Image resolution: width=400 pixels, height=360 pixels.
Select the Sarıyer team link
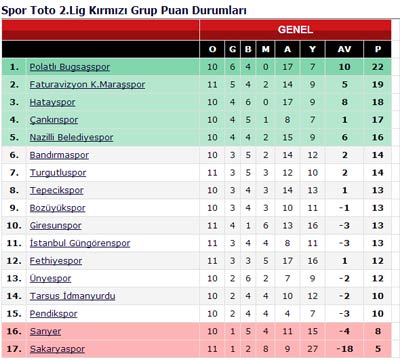pyautogui.click(x=45, y=331)
